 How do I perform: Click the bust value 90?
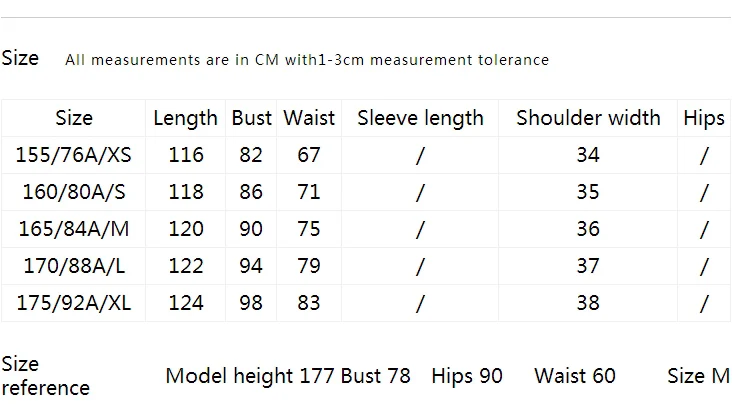(x=251, y=229)
